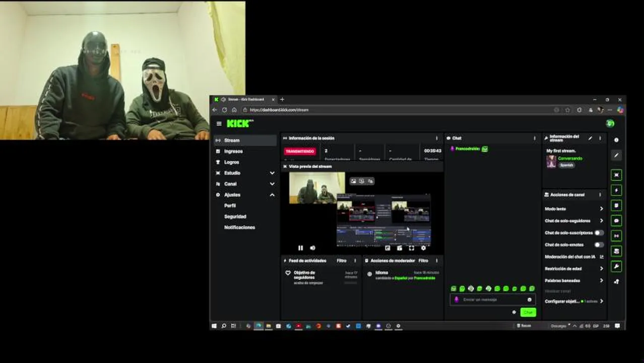Click the Francodroide username in chat
Screen dimensions: 644x363
coord(467,149)
